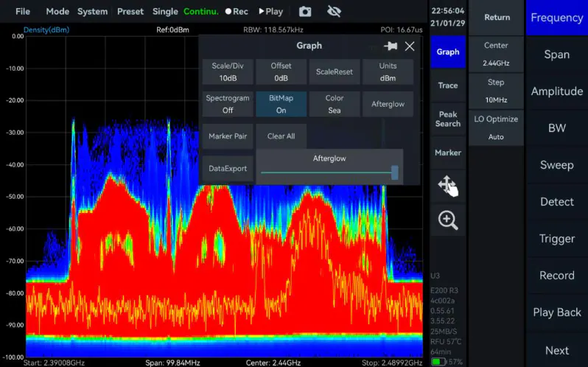Open the Marker side tab
The width and height of the screenshot is (588, 367).
(448, 153)
